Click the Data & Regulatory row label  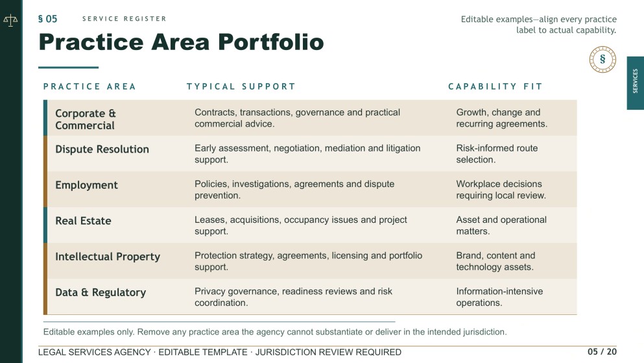101,292
